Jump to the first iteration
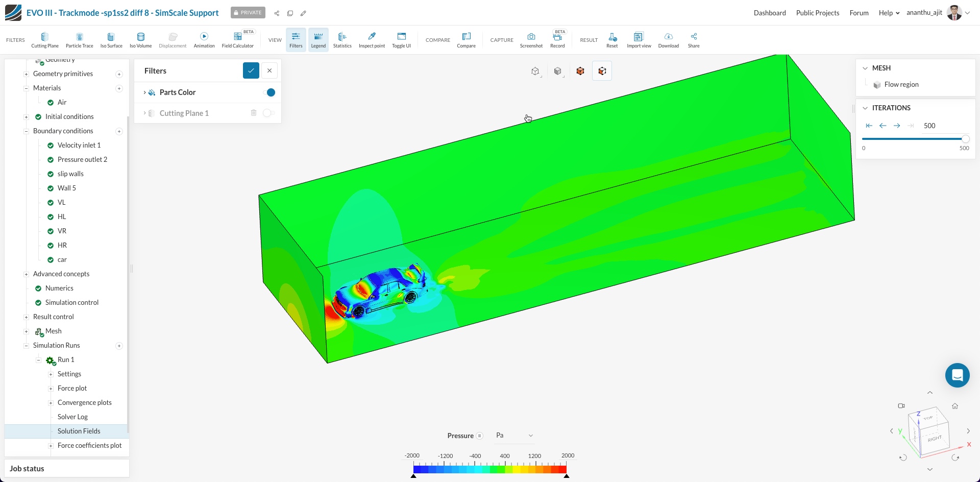 [869, 126]
